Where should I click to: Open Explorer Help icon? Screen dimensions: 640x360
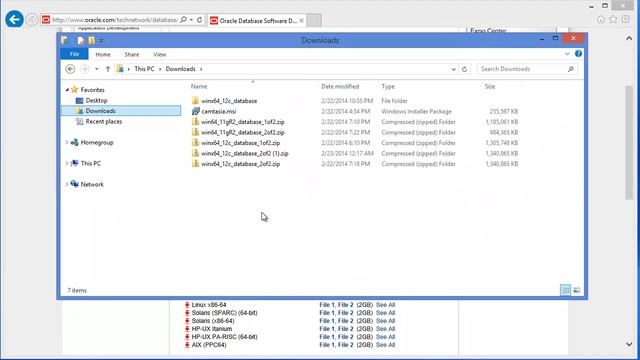coord(578,53)
